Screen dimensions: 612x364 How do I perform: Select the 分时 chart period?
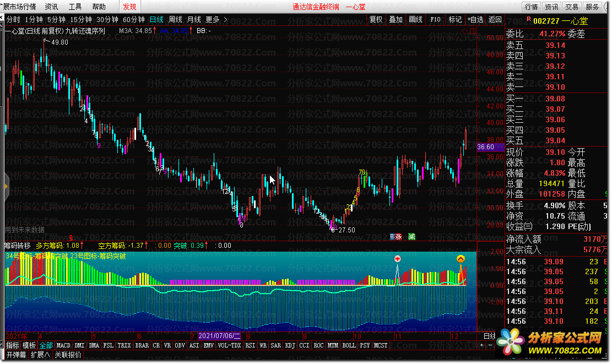[x=13, y=19]
